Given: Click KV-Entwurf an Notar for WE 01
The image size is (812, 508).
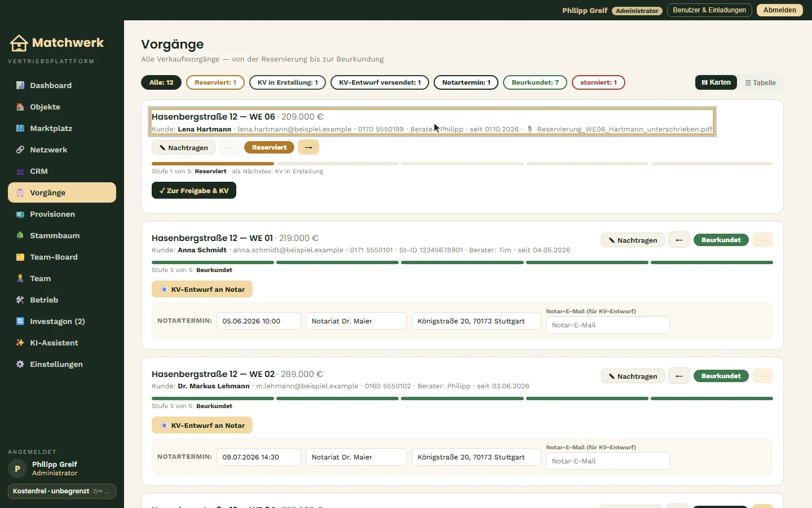Looking at the screenshot, I should [x=202, y=290].
